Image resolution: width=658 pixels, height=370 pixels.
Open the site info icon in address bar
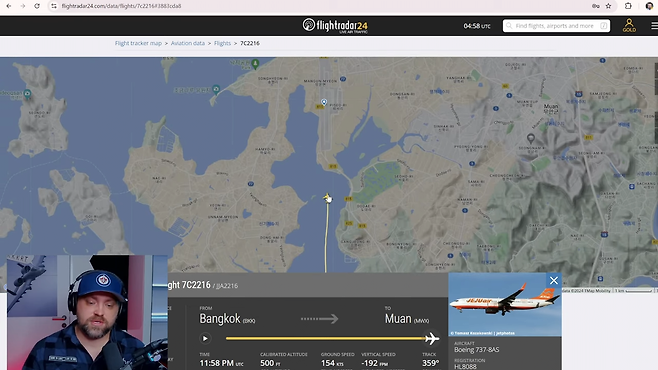(x=54, y=6)
